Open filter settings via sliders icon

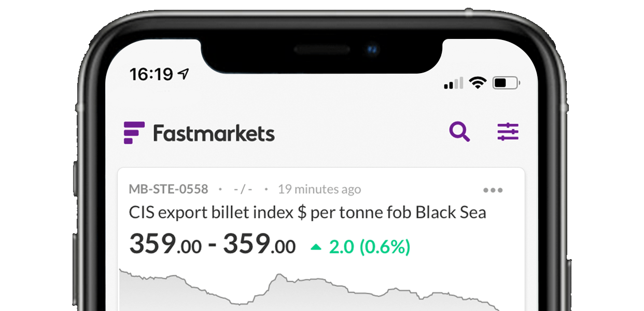click(x=508, y=132)
